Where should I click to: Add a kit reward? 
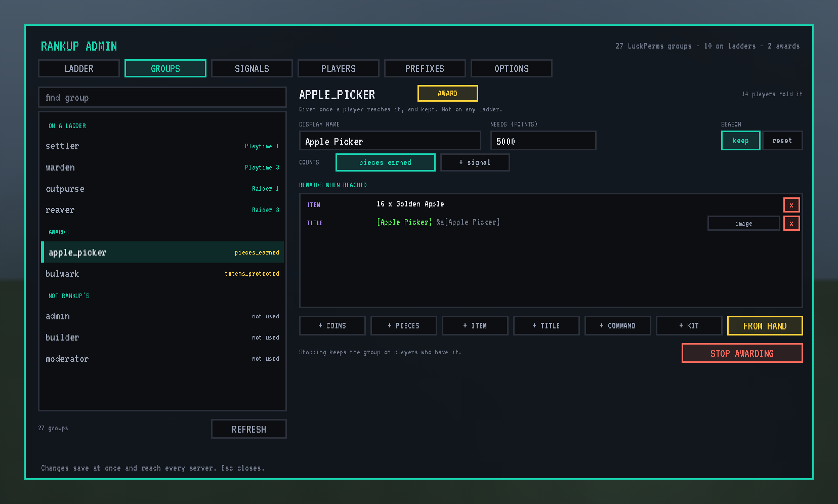point(689,325)
